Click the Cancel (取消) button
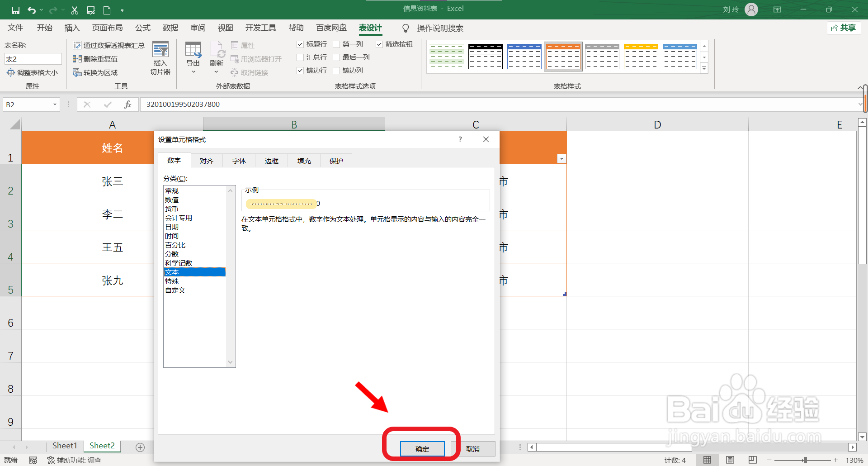The image size is (868, 466). [473, 449]
